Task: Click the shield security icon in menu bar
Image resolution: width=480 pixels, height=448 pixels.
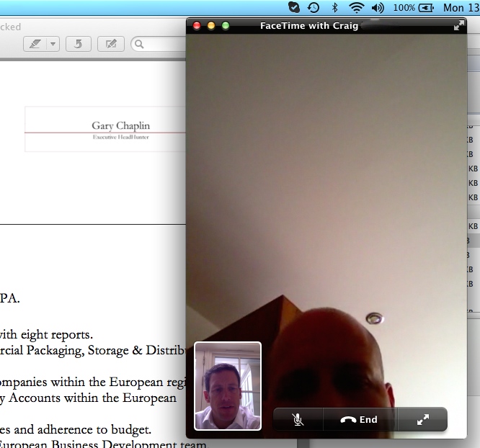Action: pos(293,8)
